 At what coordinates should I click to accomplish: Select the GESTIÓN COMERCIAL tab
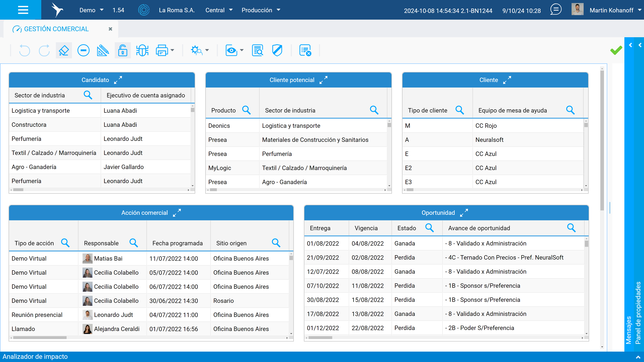click(x=56, y=29)
